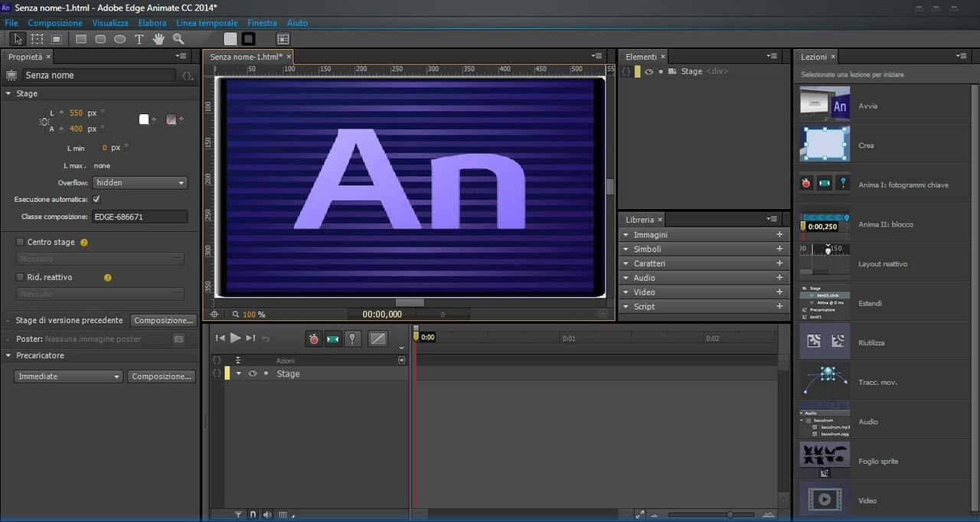The width and height of the screenshot is (980, 522).
Task: Toggle the Auto-Transition mode button
Action: (x=332, y=338)
